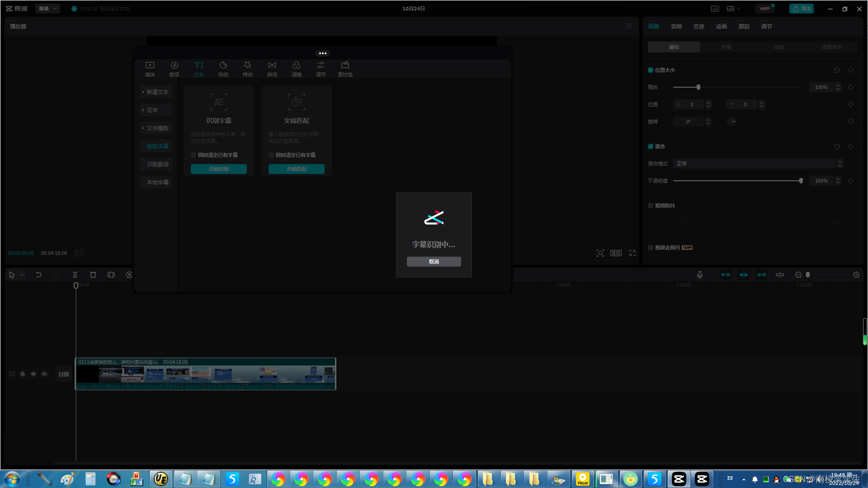Click fullscreen preview icon in player

pos(632,253)
